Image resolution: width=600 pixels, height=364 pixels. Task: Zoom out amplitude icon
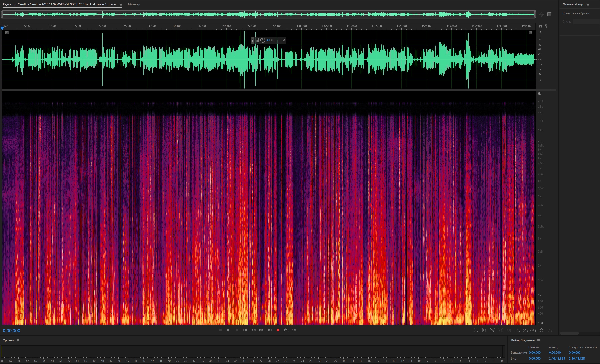(484, 330)
